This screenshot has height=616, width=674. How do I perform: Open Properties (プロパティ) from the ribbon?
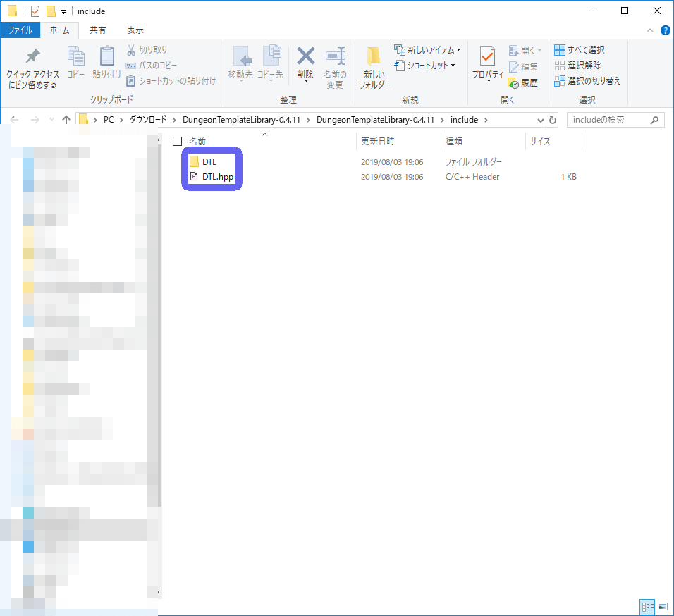(487, 61)
